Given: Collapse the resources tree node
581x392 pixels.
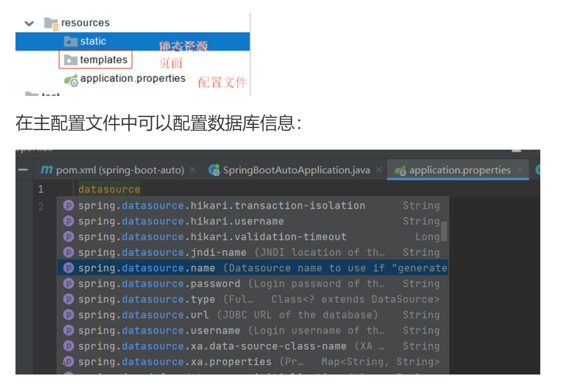Looking at the screenshot, I should pyautogui.click(x=29, y=23).
